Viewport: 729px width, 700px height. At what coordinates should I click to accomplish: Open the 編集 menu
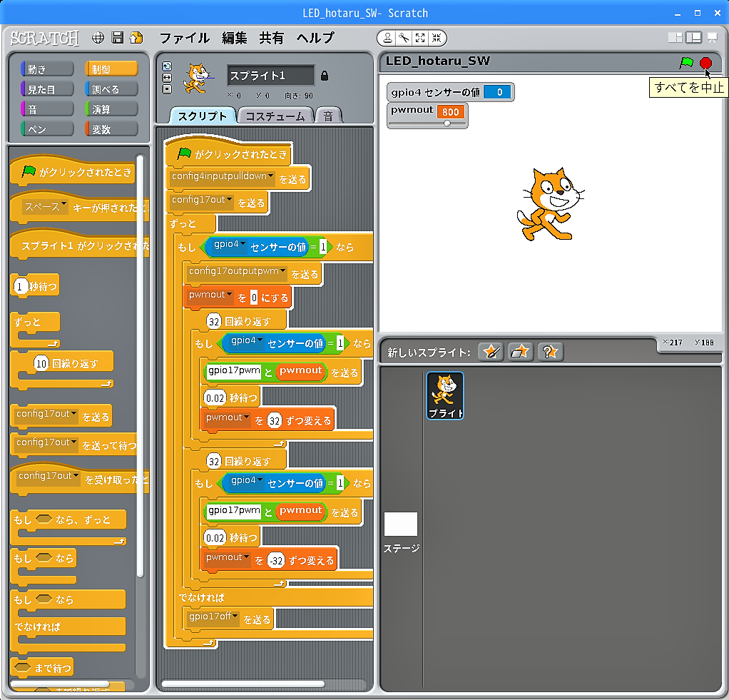coord(234,38)
